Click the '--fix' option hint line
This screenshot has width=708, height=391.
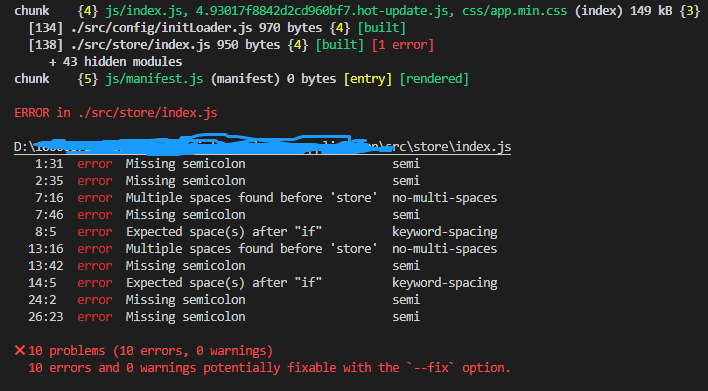[x=269, y=368]
